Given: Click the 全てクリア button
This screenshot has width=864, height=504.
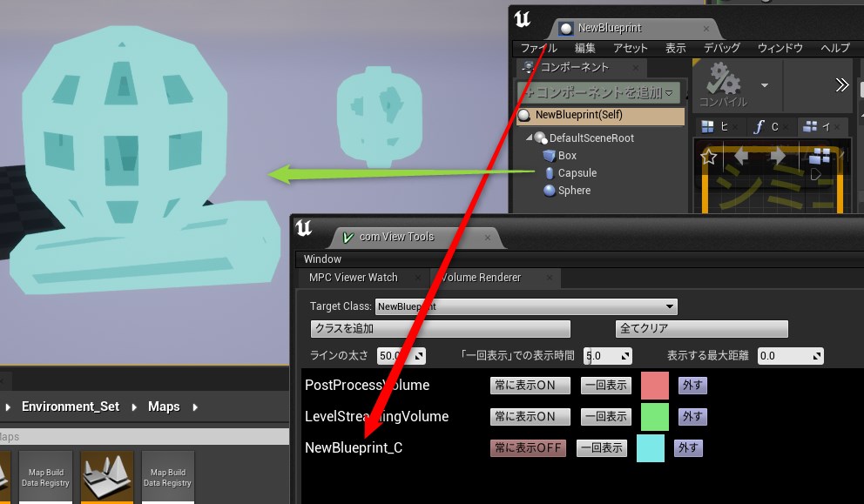Looking at the screenshot, I should pos(701,329).
